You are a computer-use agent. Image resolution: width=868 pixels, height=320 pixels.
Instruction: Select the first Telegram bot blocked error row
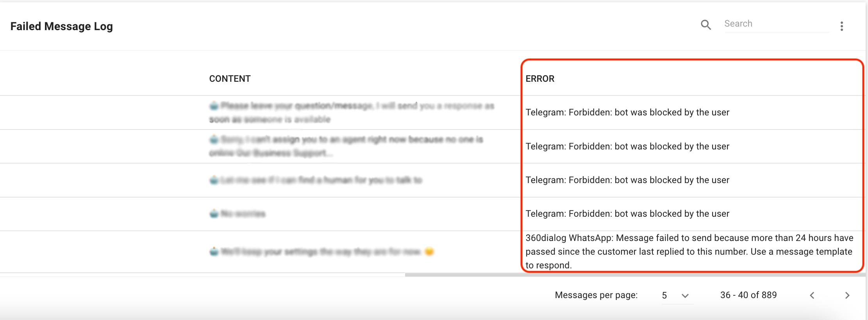[627, 112]
